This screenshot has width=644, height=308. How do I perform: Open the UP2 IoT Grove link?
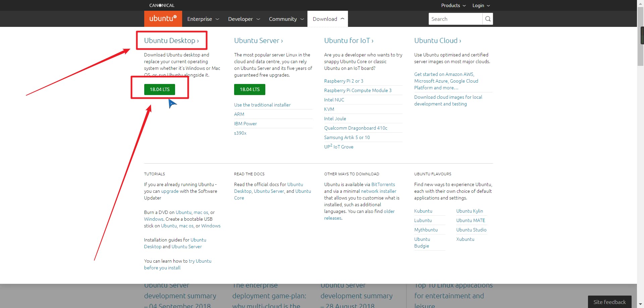click(x=338, y=146)
